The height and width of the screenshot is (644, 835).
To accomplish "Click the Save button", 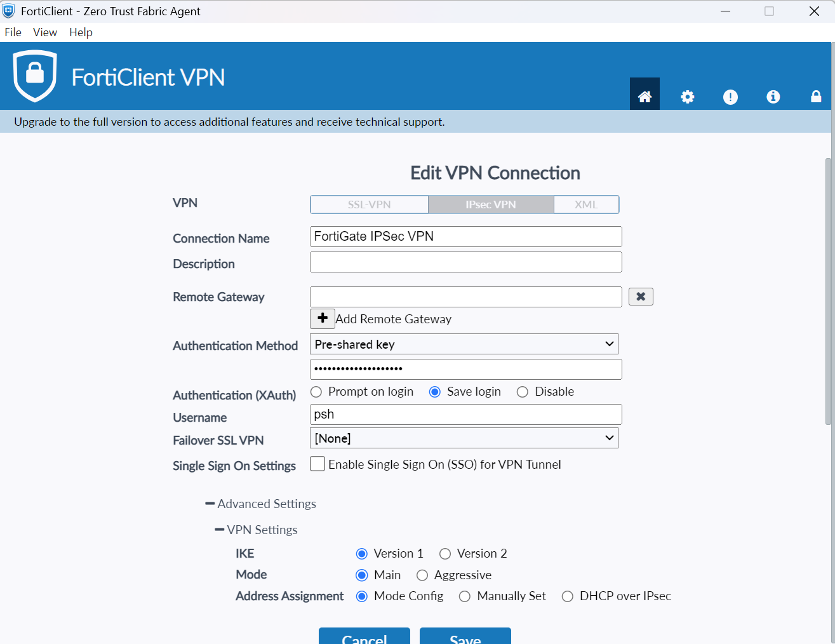I will point(465,636).
